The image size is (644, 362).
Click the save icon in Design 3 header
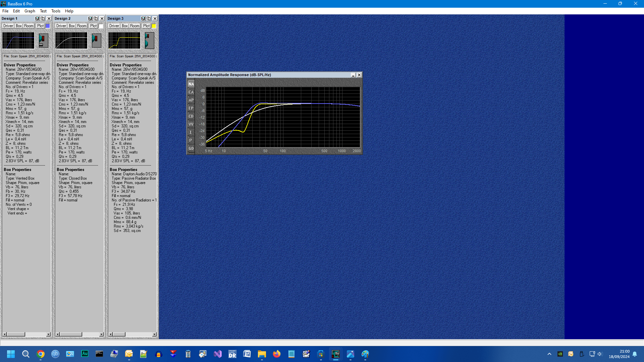143,18
